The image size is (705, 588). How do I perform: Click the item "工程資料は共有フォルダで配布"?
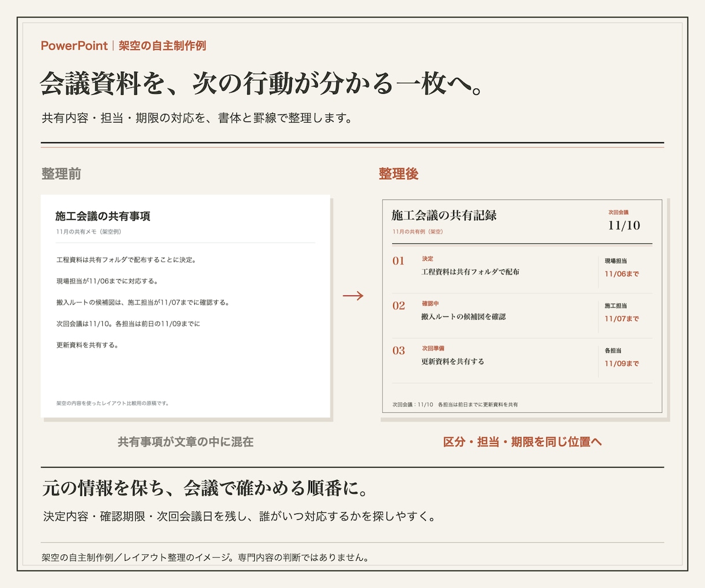click(470, 272)
